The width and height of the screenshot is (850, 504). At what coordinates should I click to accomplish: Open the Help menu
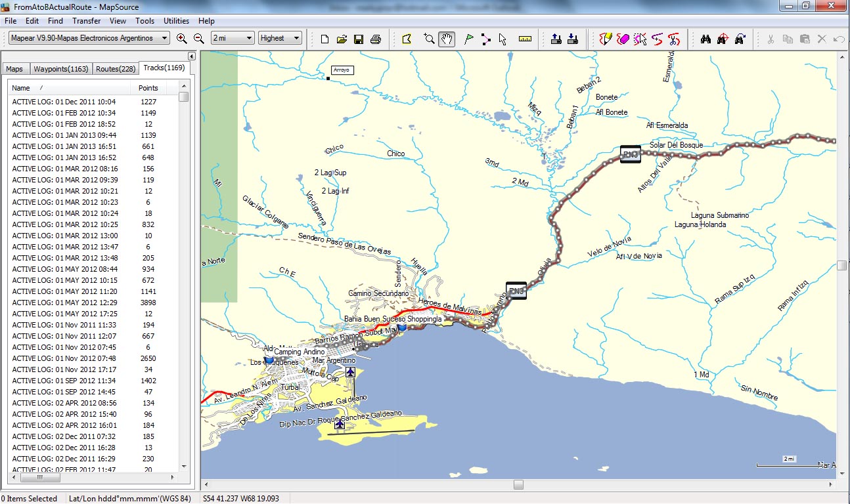206,21
